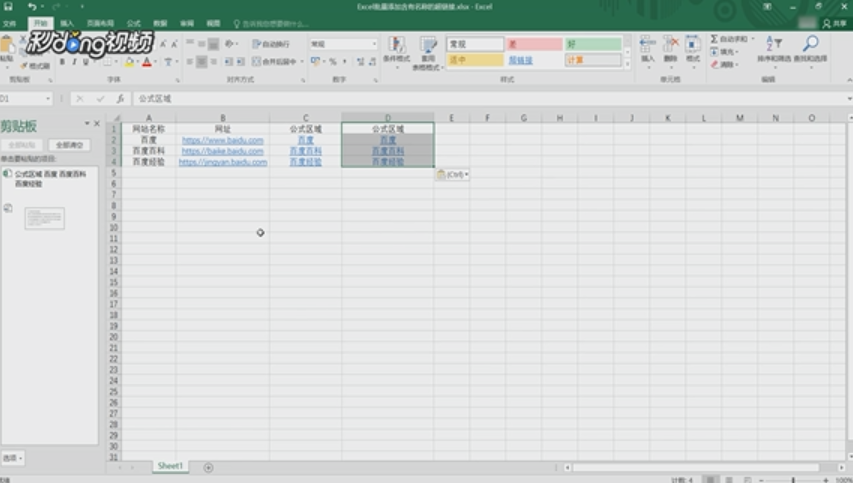
Task: Toggle Italic formatting
Action: pos(74,62)
